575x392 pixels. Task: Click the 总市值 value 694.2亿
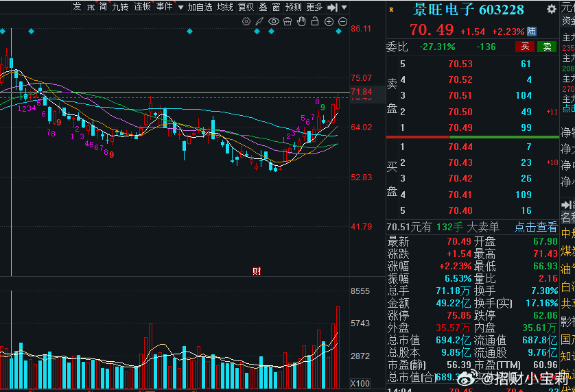tap(454, 340)
